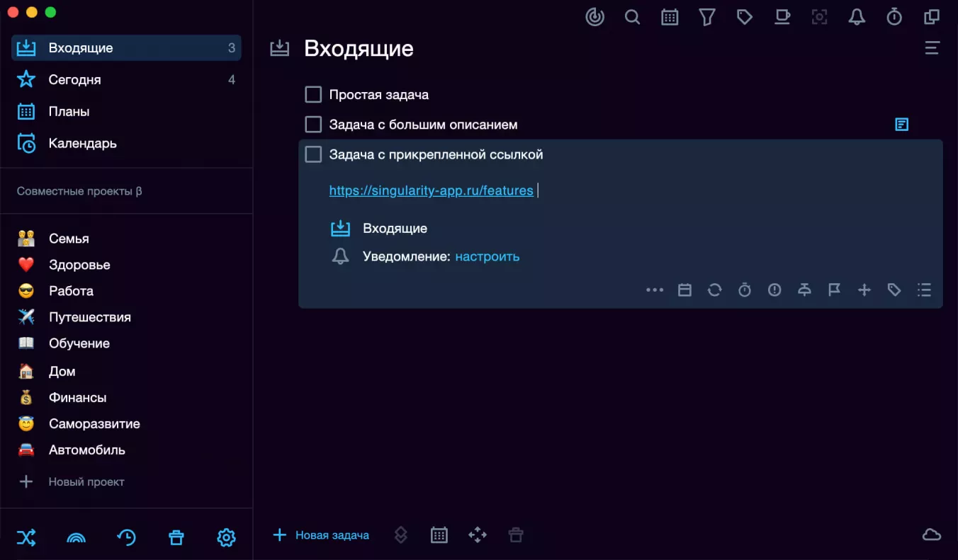Screen dimensions: 958x560
Task: Click the focus frame icon in top toolbar
Action: (820, 17)
